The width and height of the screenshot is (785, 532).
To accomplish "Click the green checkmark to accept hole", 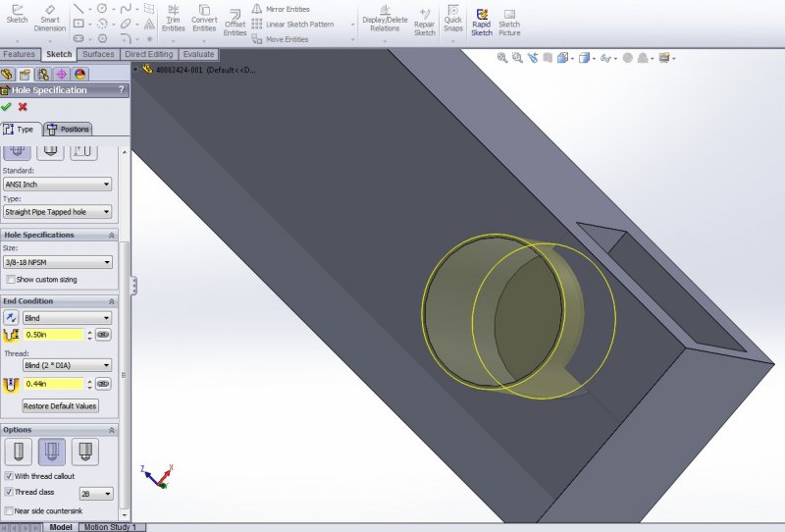I will [x=7, y=107].
